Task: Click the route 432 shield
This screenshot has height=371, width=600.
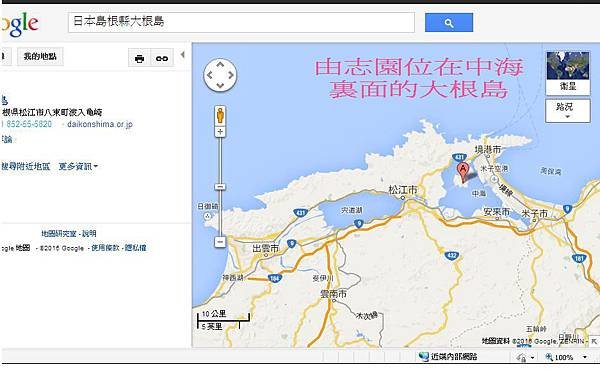Action: [452, 255]
